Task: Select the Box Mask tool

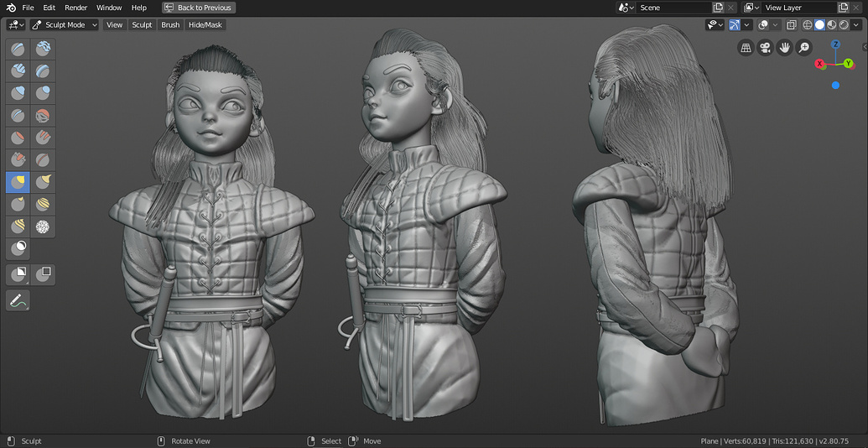Action: pos(18,274)
